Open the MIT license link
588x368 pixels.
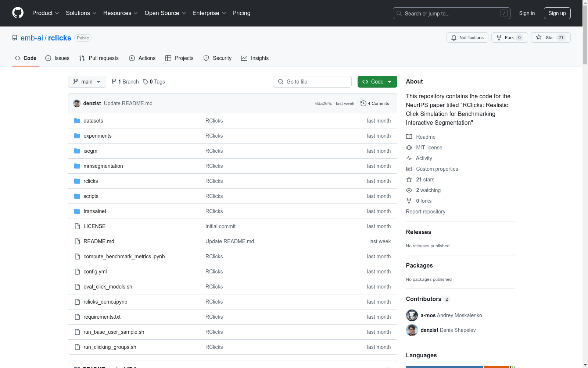(x=424, y=148)
